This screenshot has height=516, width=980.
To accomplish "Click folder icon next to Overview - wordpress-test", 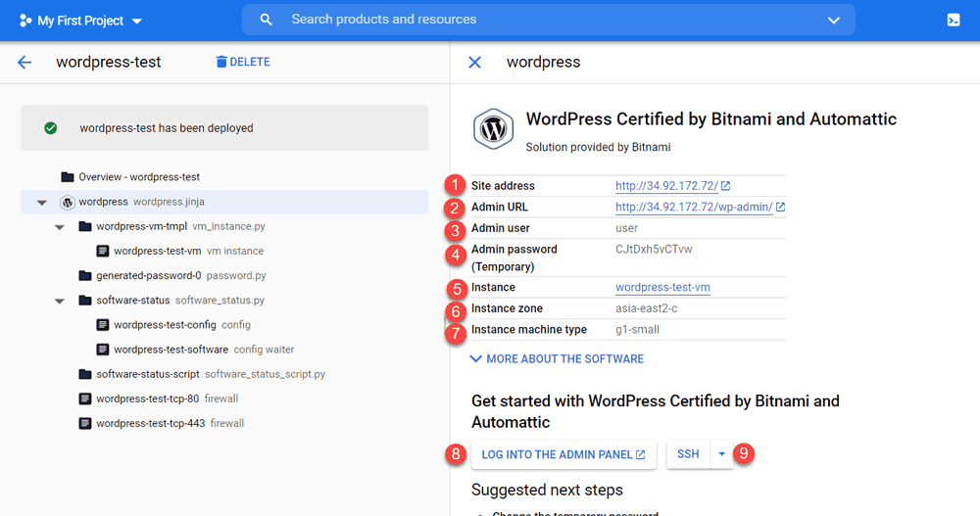I will point(68,177).
